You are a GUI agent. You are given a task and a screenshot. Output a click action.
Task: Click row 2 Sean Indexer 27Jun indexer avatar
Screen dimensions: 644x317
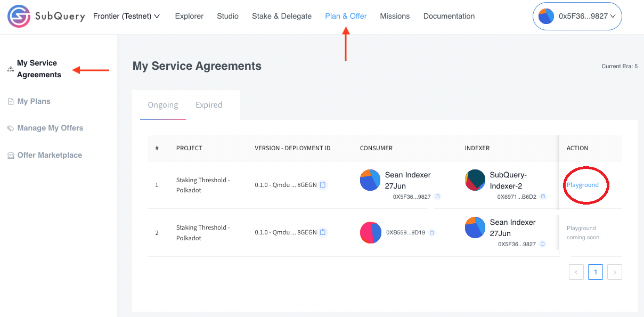click(x=475, y=227)
